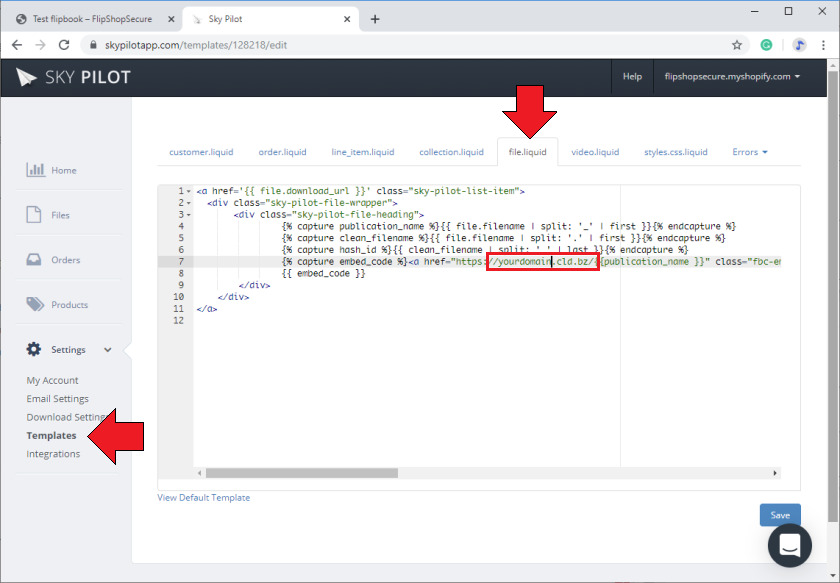The height and width of the screenshot is (583, 840).
Task: Close the Test flipbook tab
Action: pos(171,19)
